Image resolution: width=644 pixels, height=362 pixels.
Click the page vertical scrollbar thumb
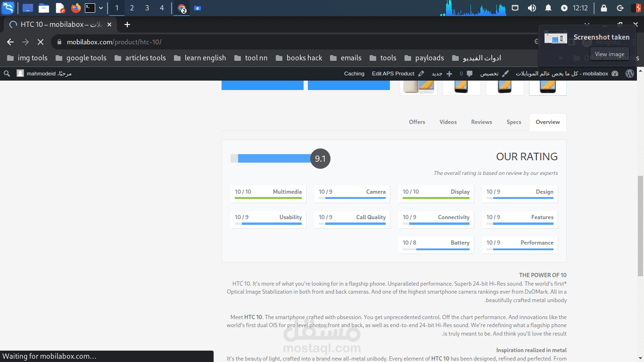click(x=640, y=225)
